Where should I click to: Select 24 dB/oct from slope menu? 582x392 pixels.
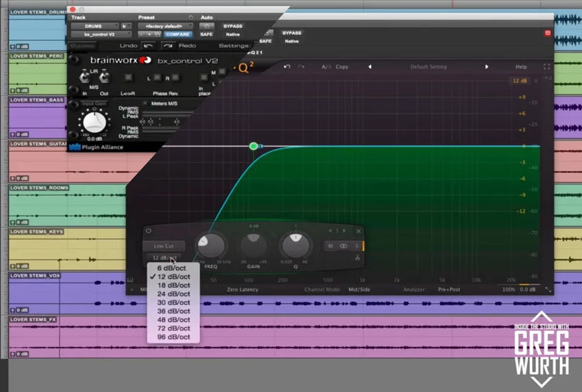(173, 293)
